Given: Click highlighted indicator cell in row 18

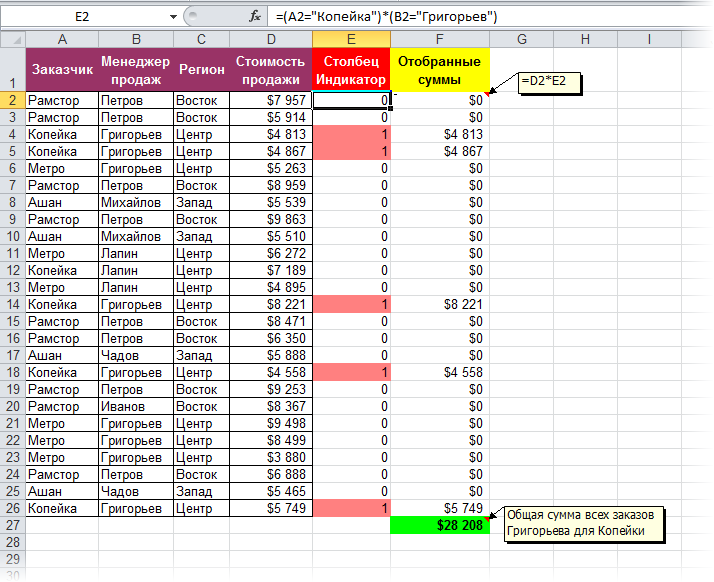Looking at the screenshot, I should (351, 373).
